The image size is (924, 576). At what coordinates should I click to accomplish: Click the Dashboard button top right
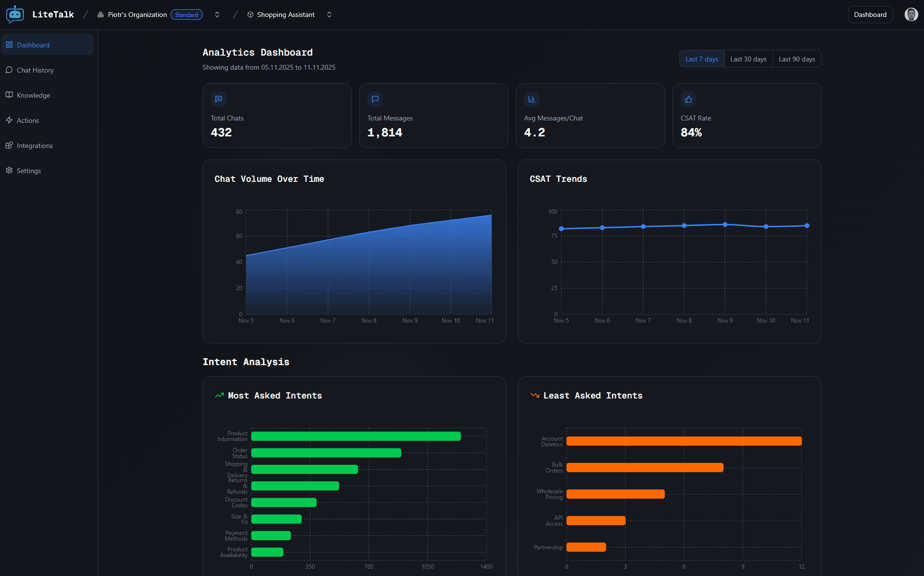pyautogui.click(x=870, y=14)
